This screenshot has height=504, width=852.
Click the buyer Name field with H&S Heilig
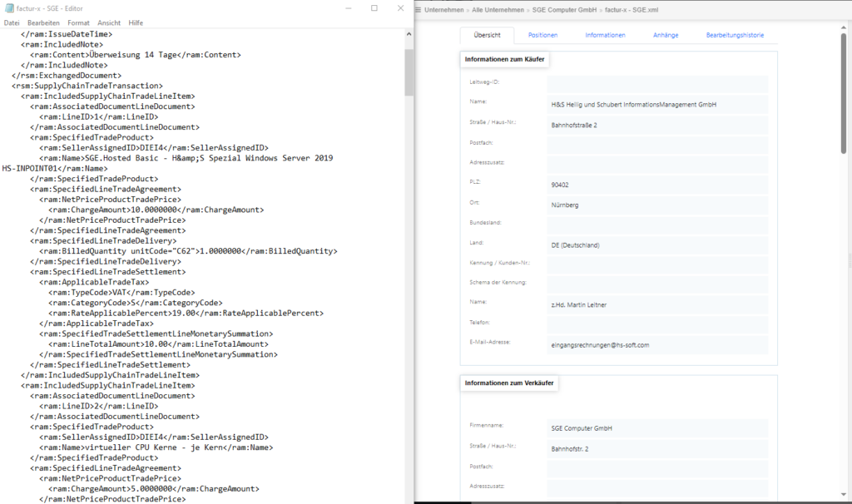point(657,104)
